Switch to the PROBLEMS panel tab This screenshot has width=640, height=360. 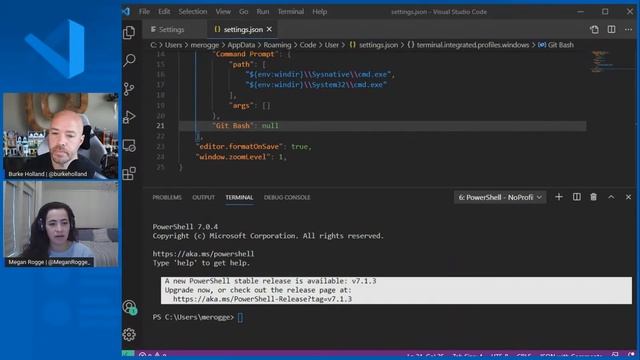pyautogui.click(x=167, y=197)
